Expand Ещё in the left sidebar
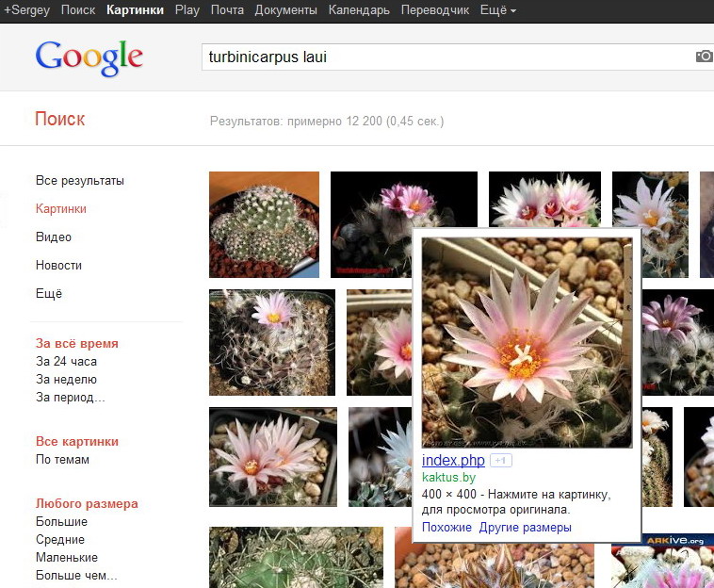 coord(49,293)
